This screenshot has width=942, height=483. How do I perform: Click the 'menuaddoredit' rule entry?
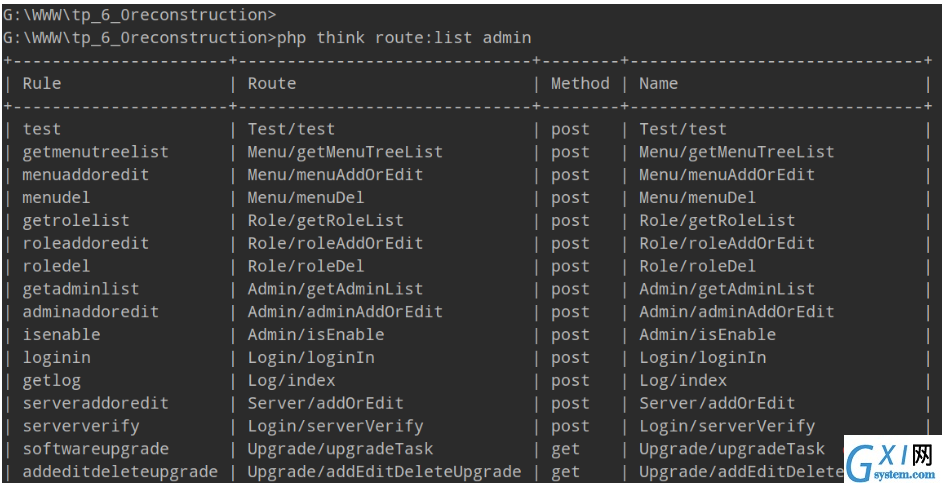click(85, 175)
